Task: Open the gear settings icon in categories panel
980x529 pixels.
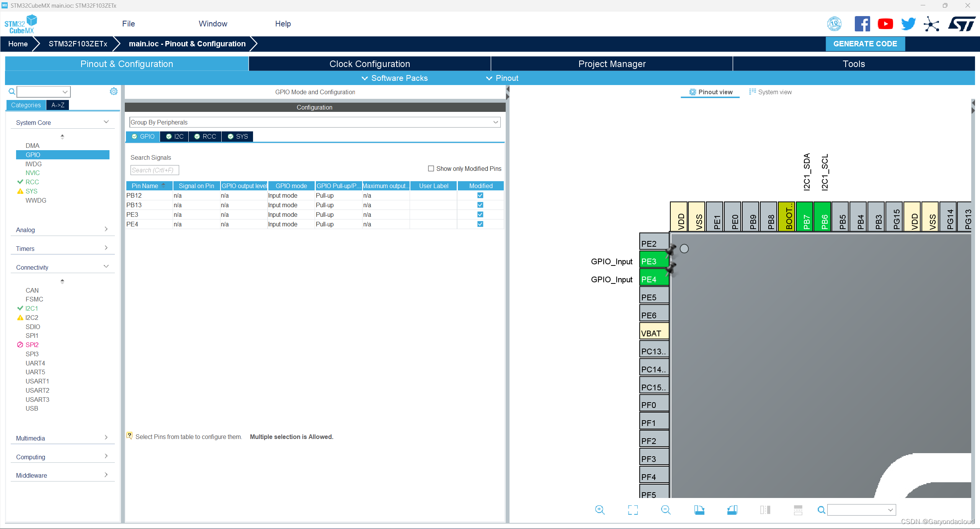Action: 114,91
